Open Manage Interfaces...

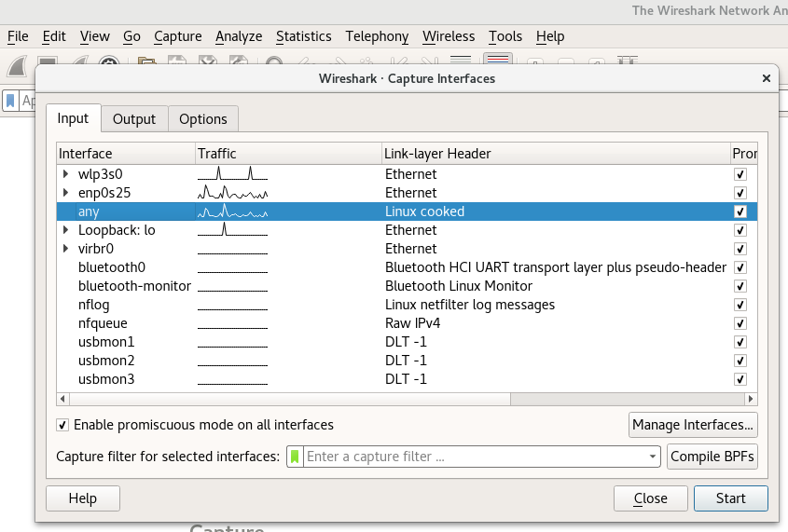[693, 425]
